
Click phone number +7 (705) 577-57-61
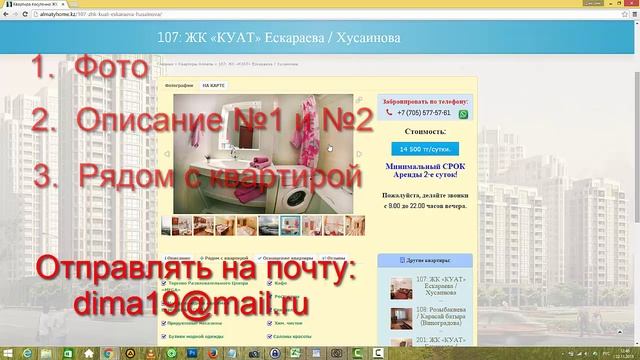click(x=424, y=113)
